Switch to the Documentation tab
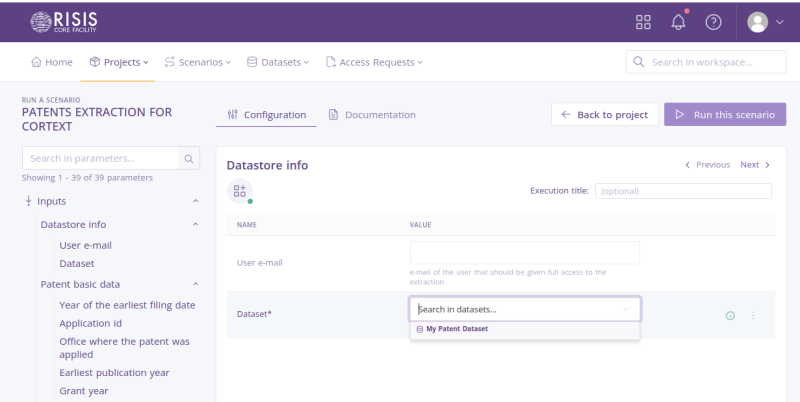800x402 pixels. [371, 115]
